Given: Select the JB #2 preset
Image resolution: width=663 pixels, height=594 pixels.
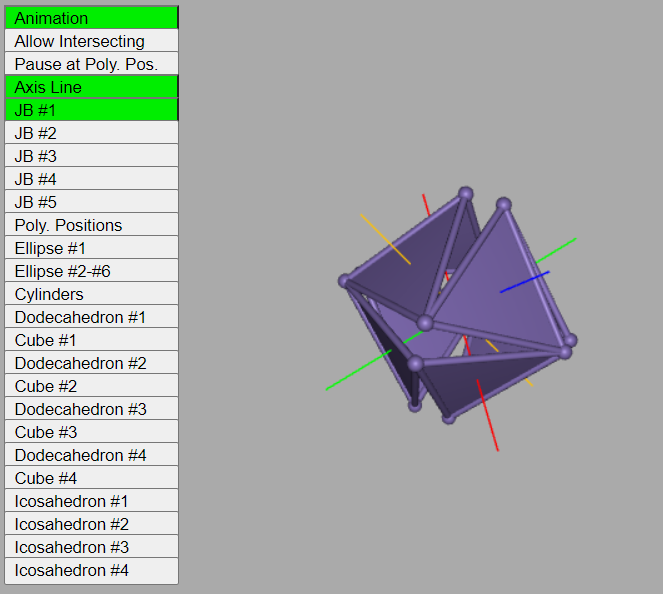Looking at the screenshot, I should click(91, 133).
